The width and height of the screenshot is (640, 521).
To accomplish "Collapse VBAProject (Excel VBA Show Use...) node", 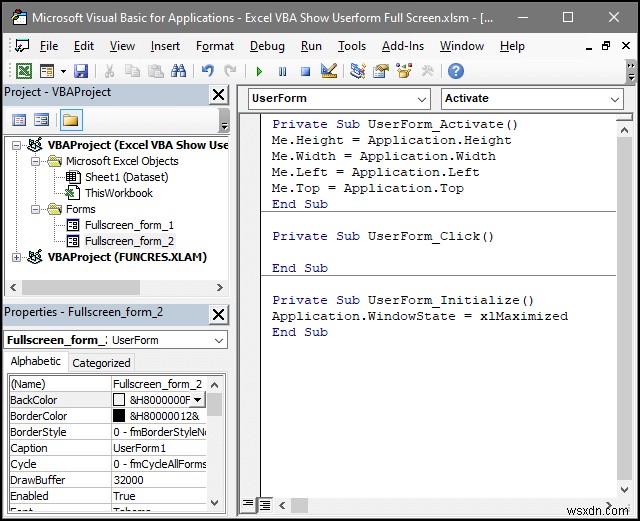I will click(16, 145).
